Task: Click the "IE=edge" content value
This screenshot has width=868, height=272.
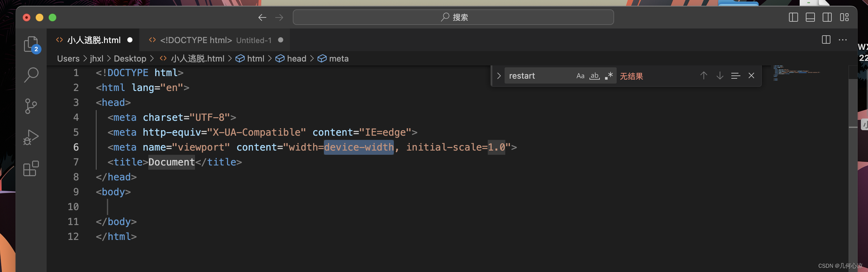Action: 385,132
